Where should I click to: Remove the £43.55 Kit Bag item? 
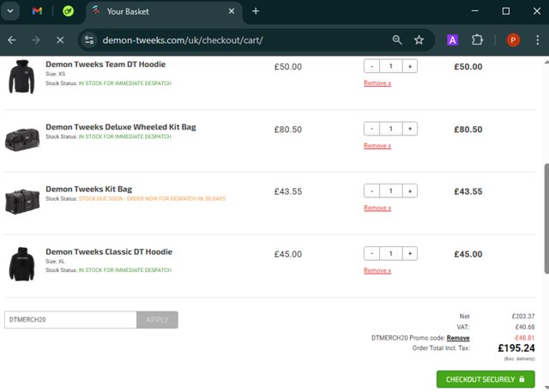[x=377, y=208]
